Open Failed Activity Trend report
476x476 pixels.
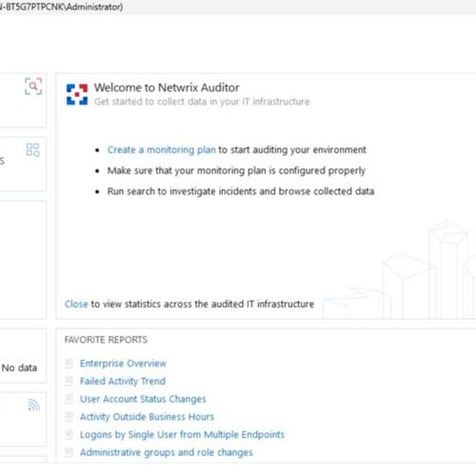[x=123, y=381]
